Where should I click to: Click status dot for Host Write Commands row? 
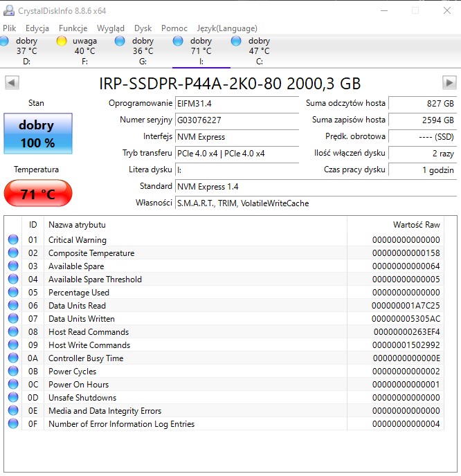pos(13,345)
